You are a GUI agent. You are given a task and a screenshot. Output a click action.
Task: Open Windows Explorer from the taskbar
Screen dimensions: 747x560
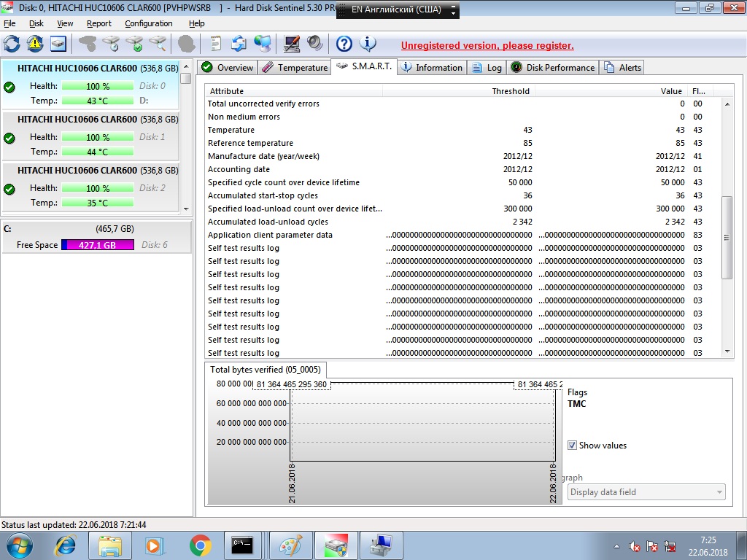pos(111,545)
